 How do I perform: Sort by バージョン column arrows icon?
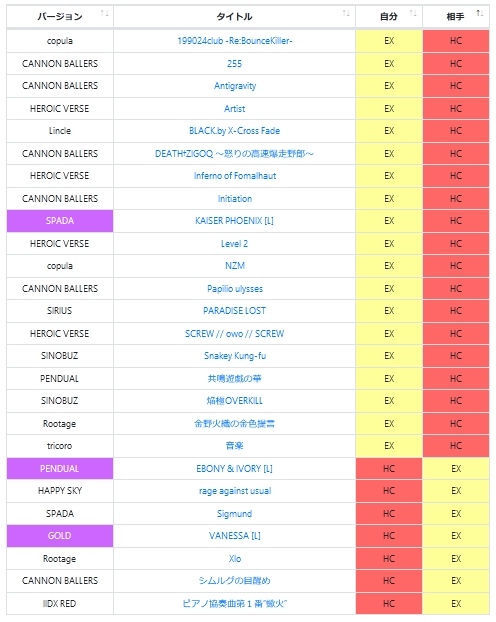coord(105,13)
